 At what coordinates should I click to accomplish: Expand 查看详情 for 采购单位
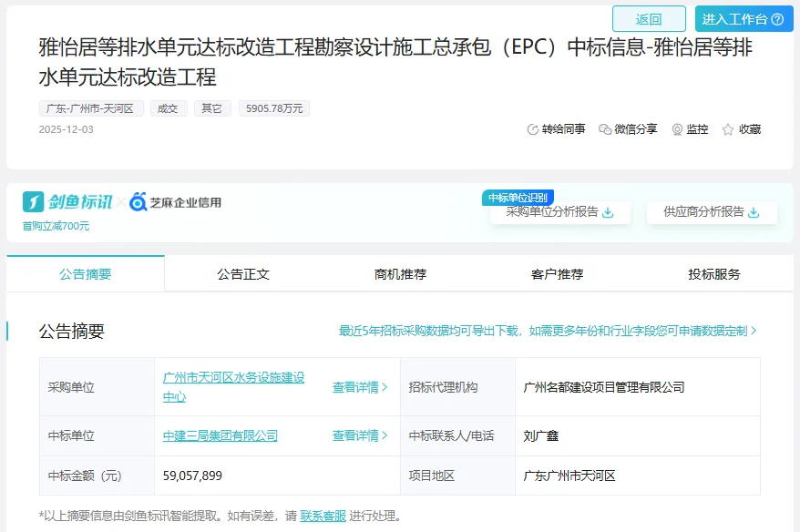[x=360, y=387]
